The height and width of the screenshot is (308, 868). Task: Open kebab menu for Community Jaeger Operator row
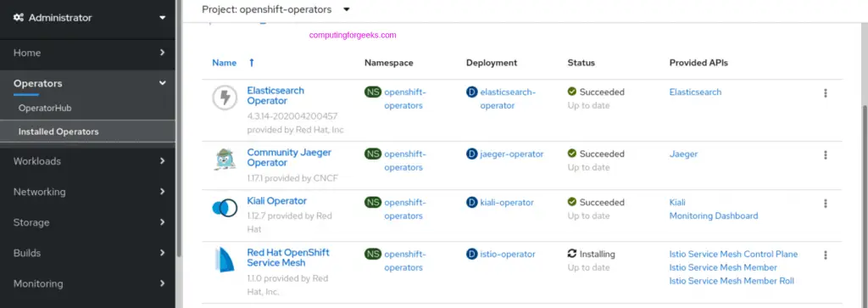point(826,155)
